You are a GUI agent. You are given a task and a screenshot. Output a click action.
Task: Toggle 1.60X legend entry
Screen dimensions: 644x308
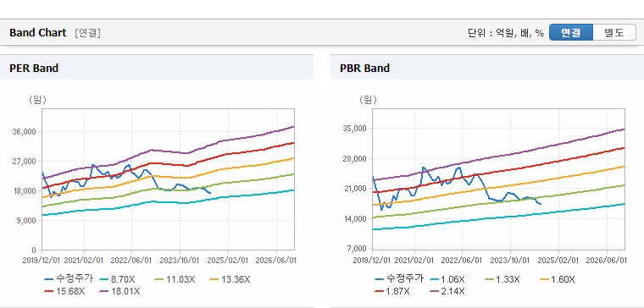(558, 280)
